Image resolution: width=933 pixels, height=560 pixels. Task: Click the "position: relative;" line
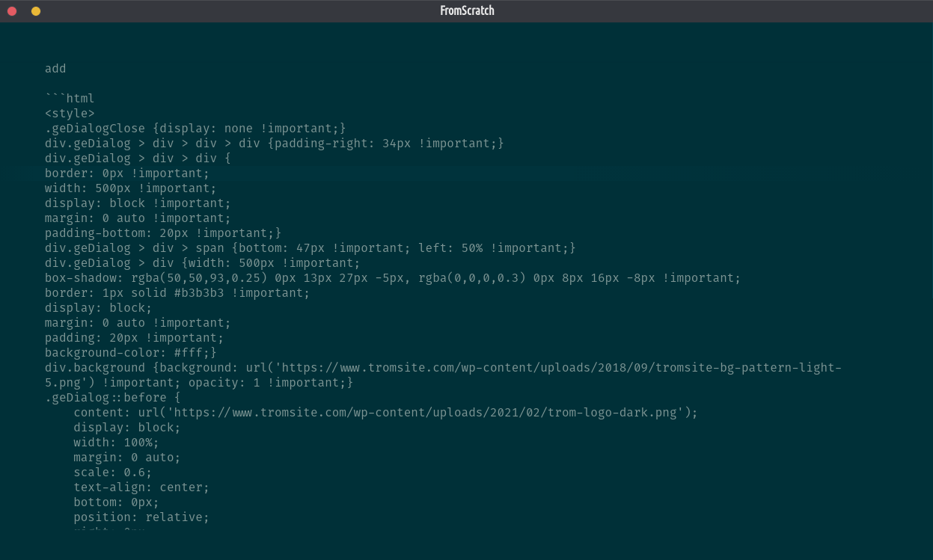pyautogui.click(x=141, y=517)
